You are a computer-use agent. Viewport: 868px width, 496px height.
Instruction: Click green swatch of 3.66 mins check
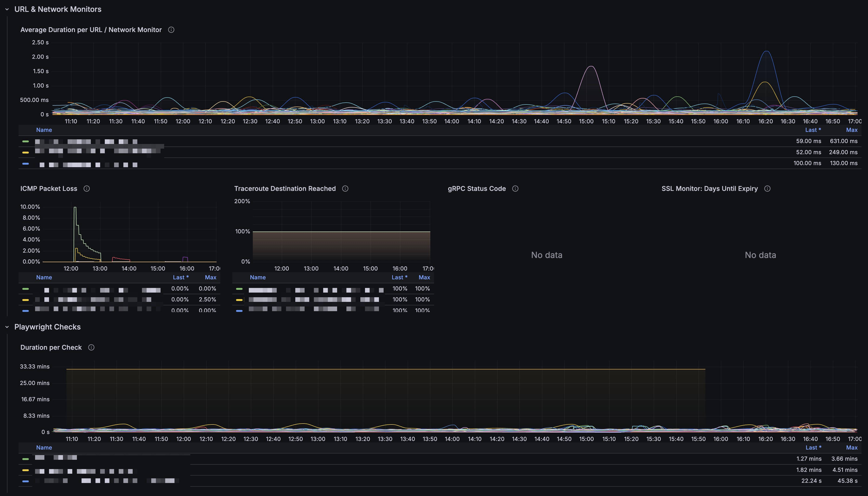pos(26,459)
